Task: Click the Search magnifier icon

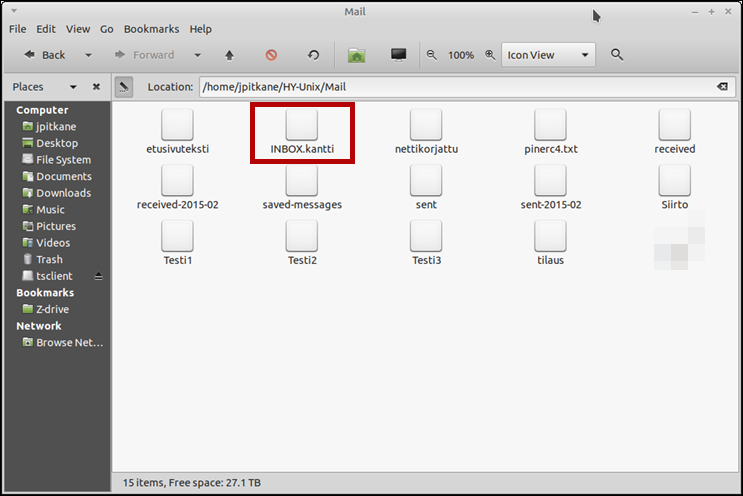Action: tap(616, 55)
